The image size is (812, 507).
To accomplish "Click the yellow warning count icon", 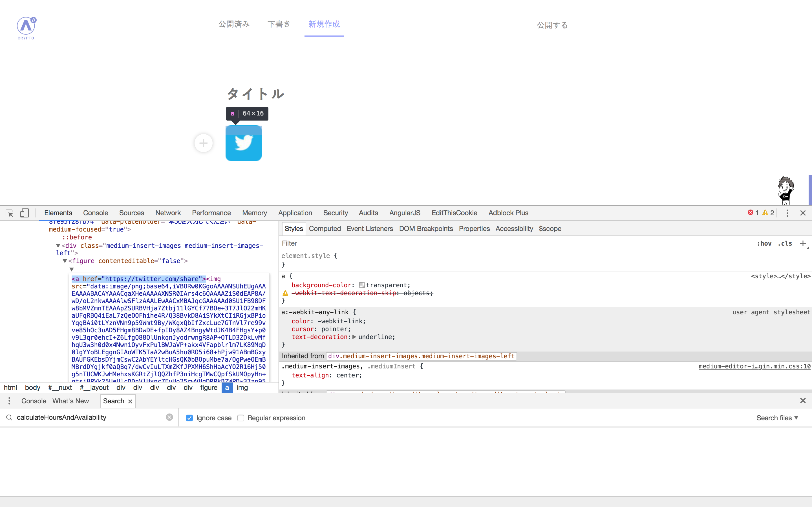I will coord(765,213).
